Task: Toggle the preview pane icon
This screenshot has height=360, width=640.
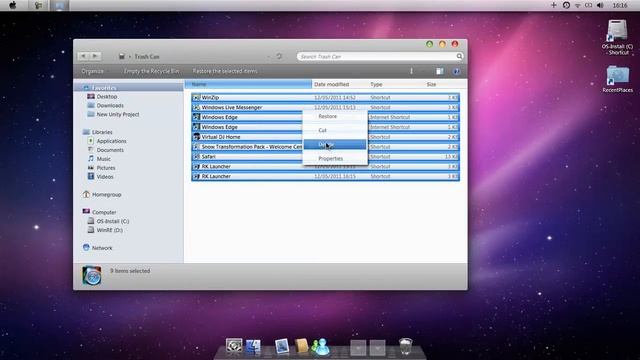Action: click(440, 71)
